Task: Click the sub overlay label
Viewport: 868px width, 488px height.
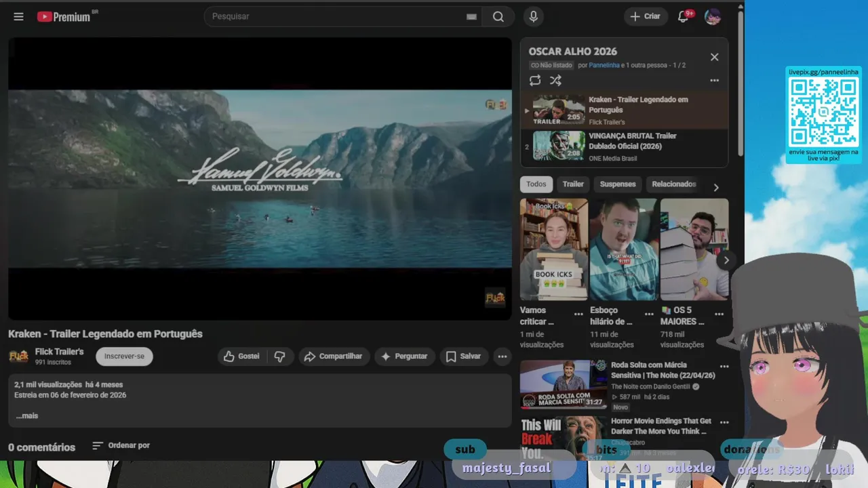Action: (x=465, y=449)
